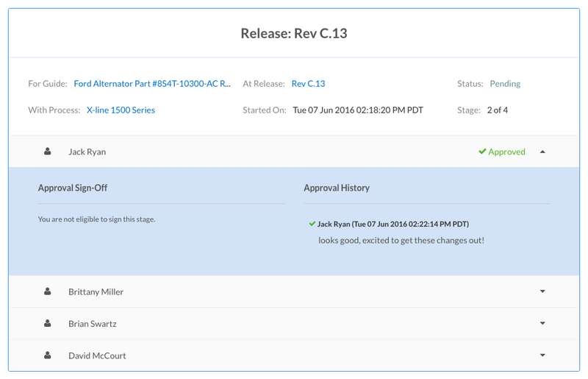
Task: Click the user icon beside Brian Swartz
Action: (48, 323)
